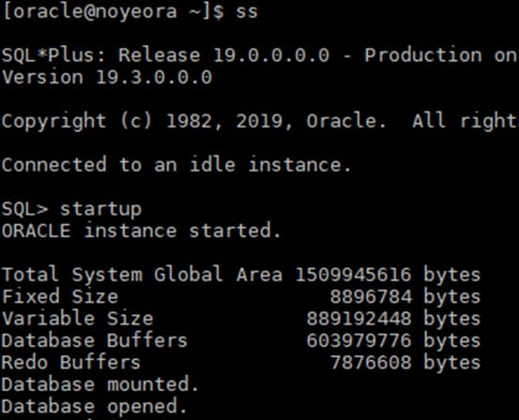The width and height of the screenshot is (519, 420).
Task: Click the Copyright (c) 1982, 2019 line
Action: [259, 121]
